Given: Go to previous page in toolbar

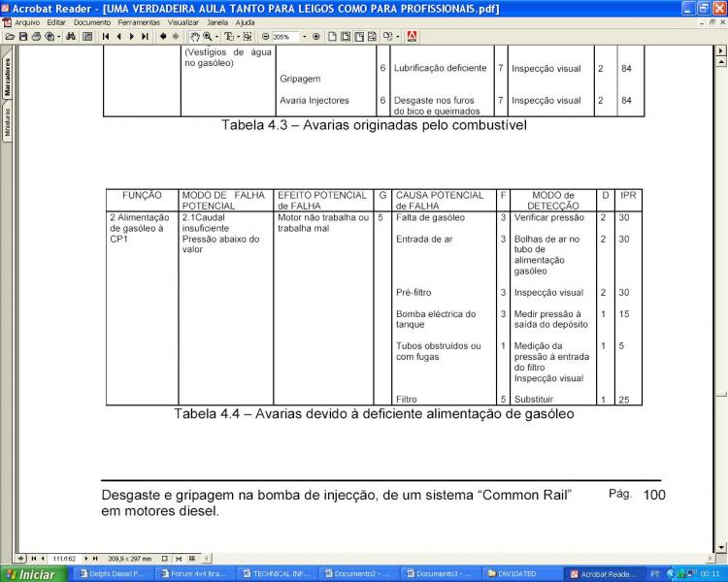Looking at the screenshot, I should [x=118, y=37].
